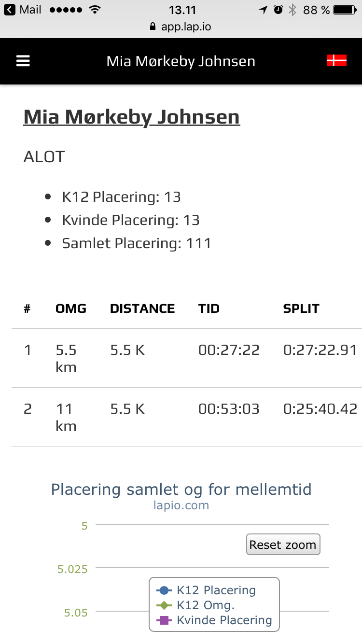The height and width of the screenshot is (644, 362).
Task: Open the lapio.com chart credit link
Action: point(181,505)
